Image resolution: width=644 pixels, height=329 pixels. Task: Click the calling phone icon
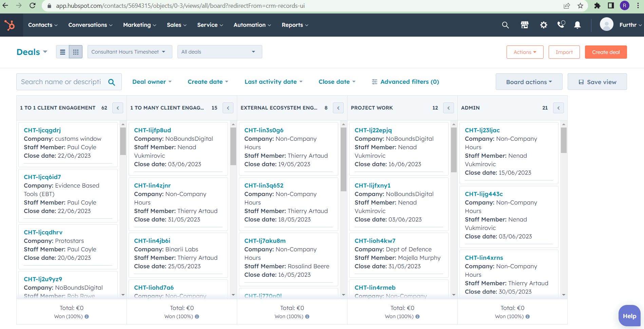(x=561, y=25)
